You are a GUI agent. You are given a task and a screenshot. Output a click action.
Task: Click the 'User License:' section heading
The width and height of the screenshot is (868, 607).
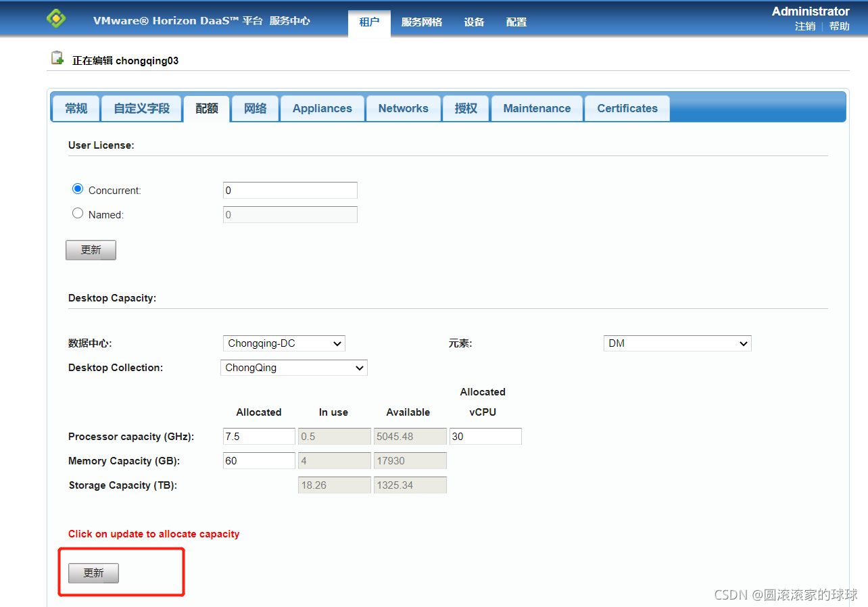pos(101,145)
